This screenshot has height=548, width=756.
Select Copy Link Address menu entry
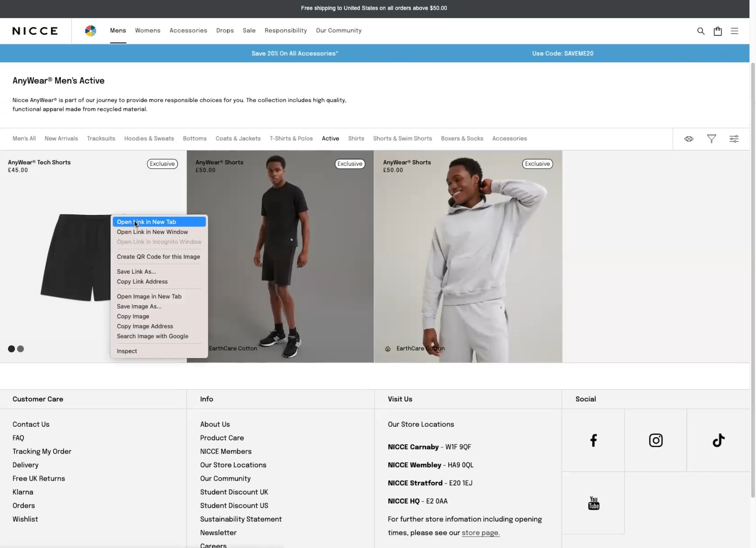[142, 282]
